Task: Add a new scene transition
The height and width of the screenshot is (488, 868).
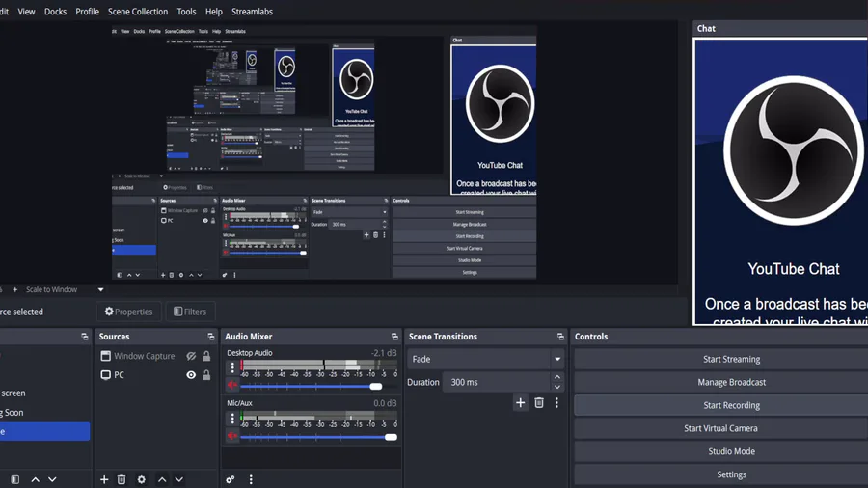Action: pos(521,403)
